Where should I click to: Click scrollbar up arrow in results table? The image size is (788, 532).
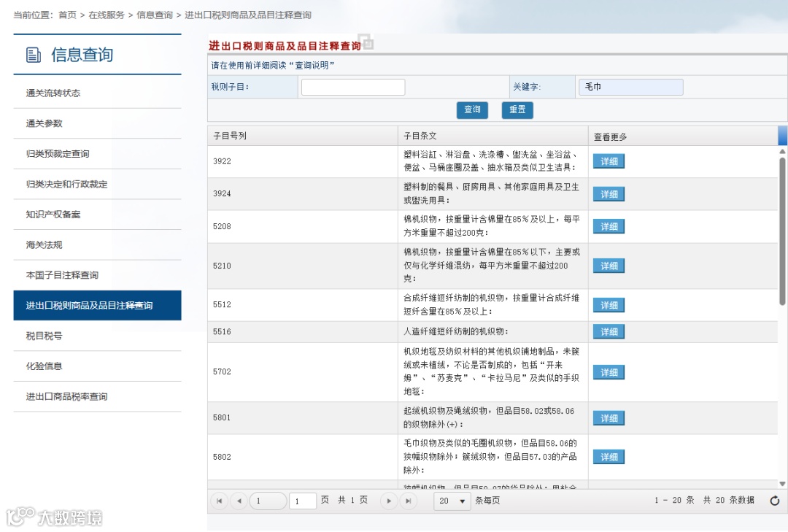click(782, 151)
